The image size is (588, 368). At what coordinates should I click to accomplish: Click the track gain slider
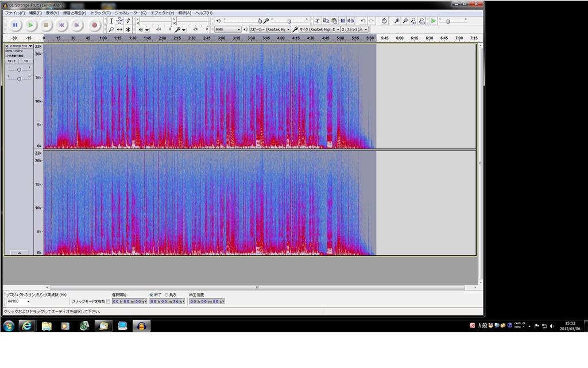(19, 70)
